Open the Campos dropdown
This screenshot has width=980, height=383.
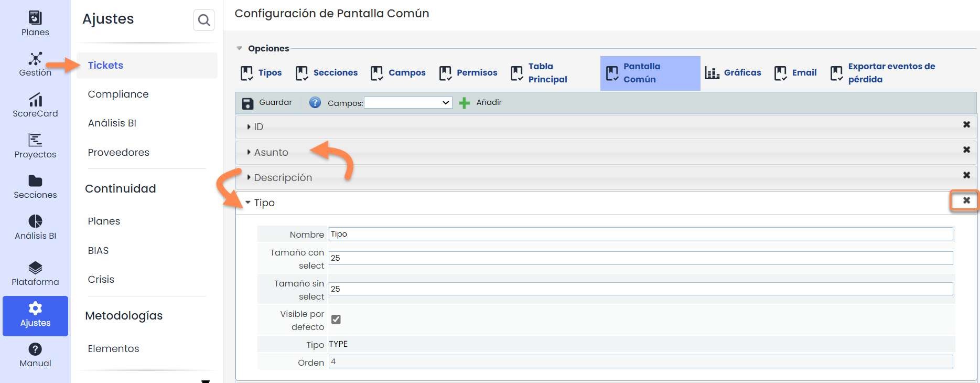point(408,103)
